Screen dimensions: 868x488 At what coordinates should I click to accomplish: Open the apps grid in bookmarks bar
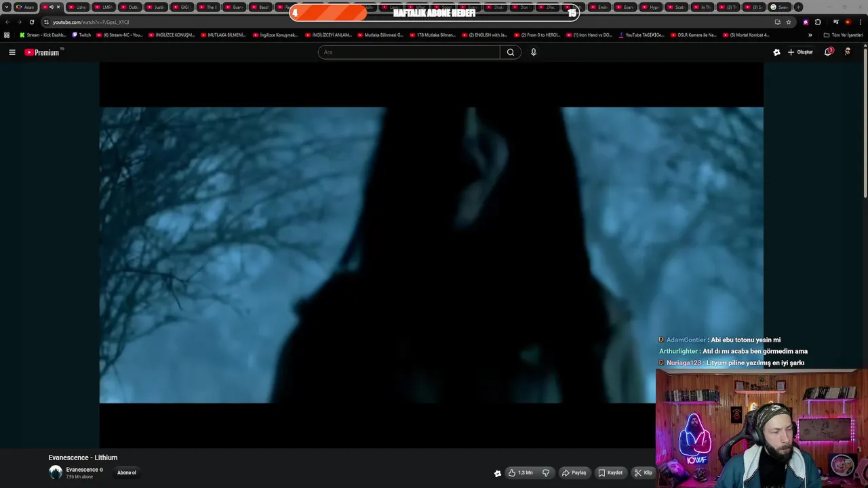click(7, 35)
